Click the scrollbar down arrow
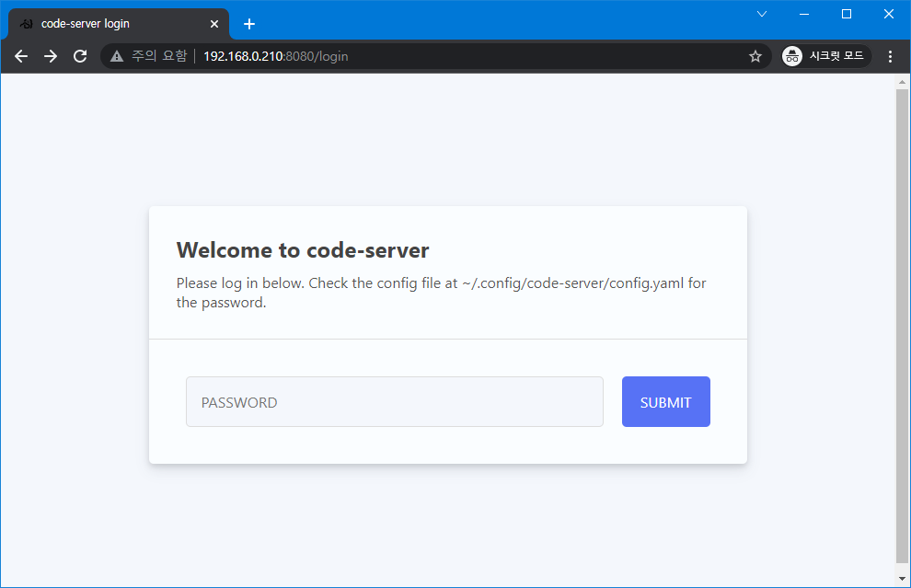Viewport: 911px width, 588px height. pos(902,579)
